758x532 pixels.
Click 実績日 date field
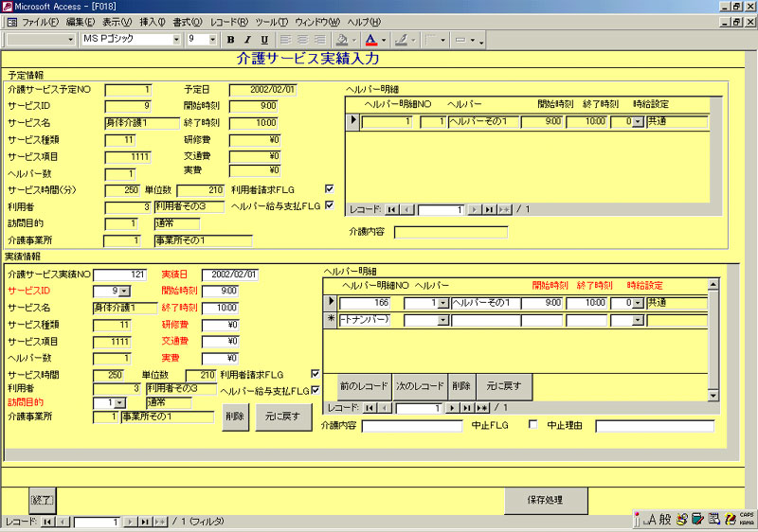(229, 275)
